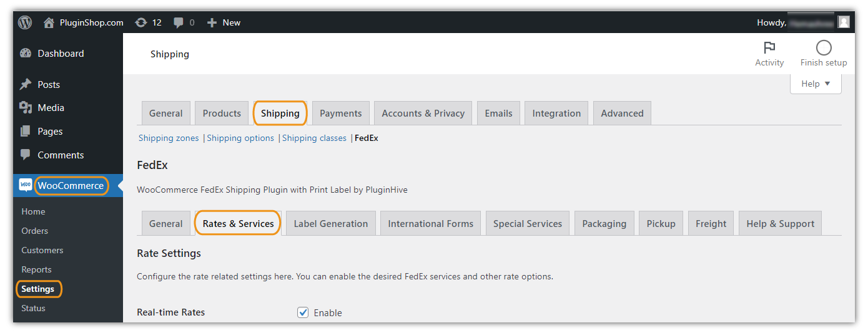This screenshot has width=868, height=333.
Task: Click the Shipping classes link
Action: pos(314,138)
